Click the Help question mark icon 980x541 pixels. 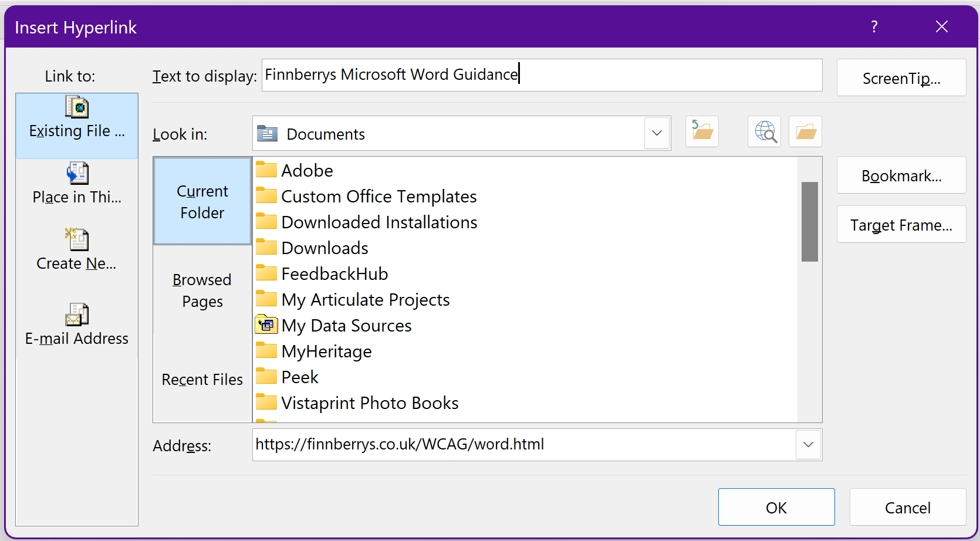[874, 26]
